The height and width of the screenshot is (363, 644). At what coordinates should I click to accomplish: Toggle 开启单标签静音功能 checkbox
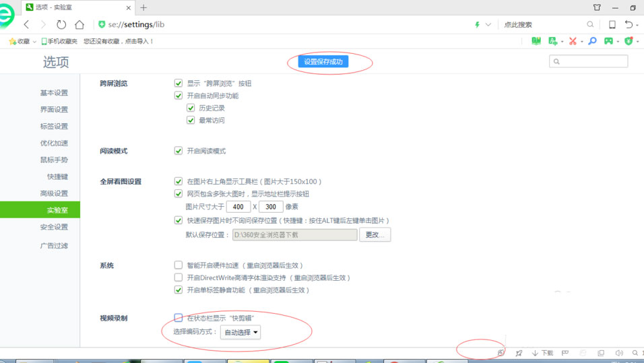[x=179, y=290]
